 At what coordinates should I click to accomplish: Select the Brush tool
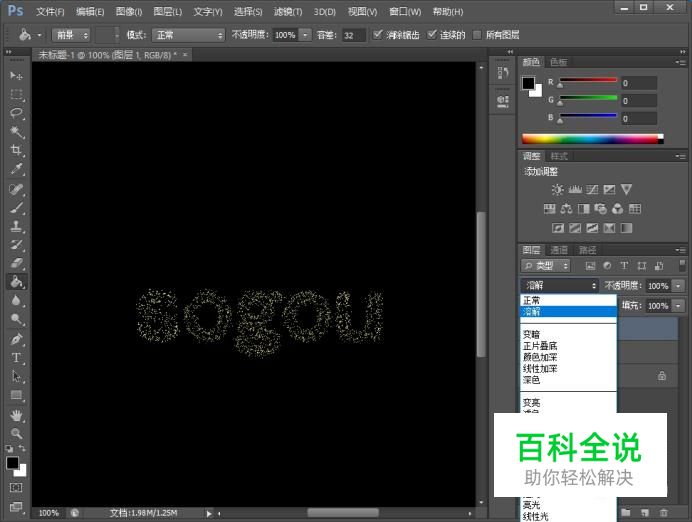pyautogui.click(x=16, y=207)
